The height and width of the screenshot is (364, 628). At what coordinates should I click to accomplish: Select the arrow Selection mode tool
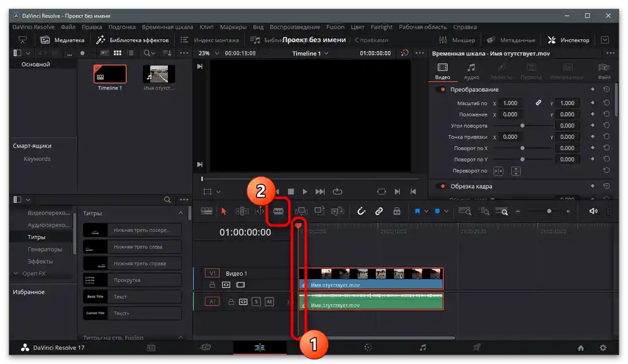(x=224, y=211)
